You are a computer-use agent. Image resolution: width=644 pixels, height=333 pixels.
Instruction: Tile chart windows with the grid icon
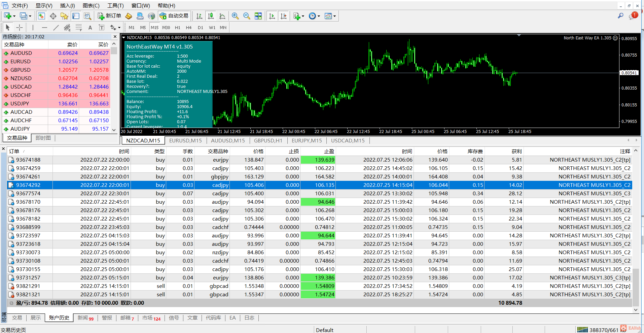[x=258, y=16]
